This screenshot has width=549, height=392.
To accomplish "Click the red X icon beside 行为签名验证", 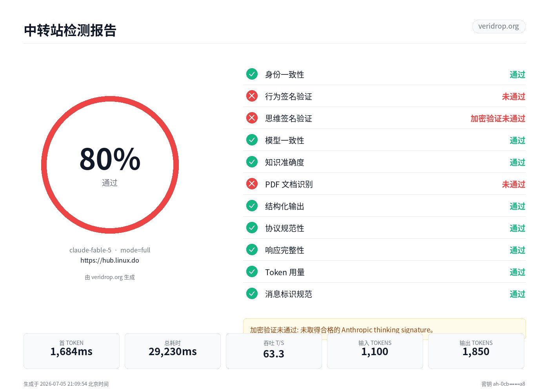I will point(252,96).
